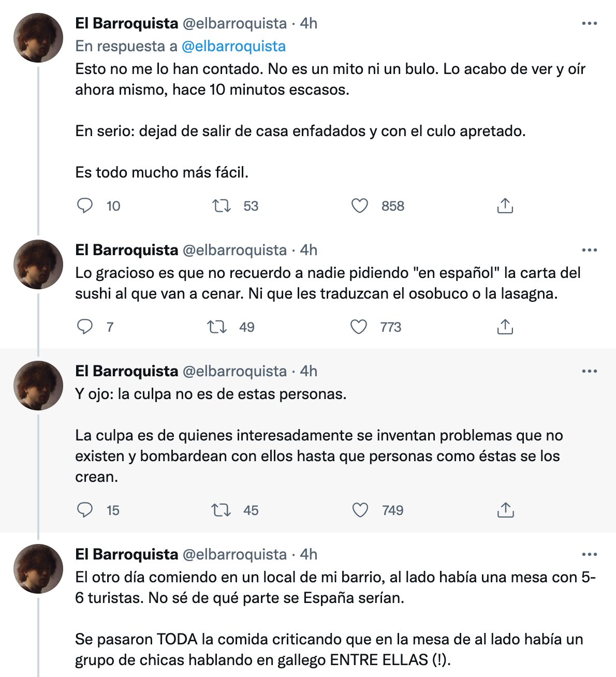The width and height of the screenshot is (616, 677).
Task: Share the sushi and lasagna tweet
Action: point(505,327)
